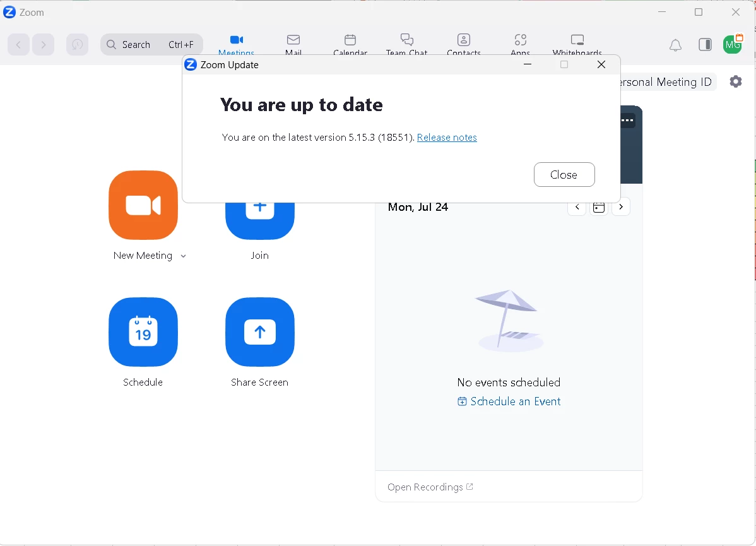Go forward with the right navigation arrow

point(44,45)
